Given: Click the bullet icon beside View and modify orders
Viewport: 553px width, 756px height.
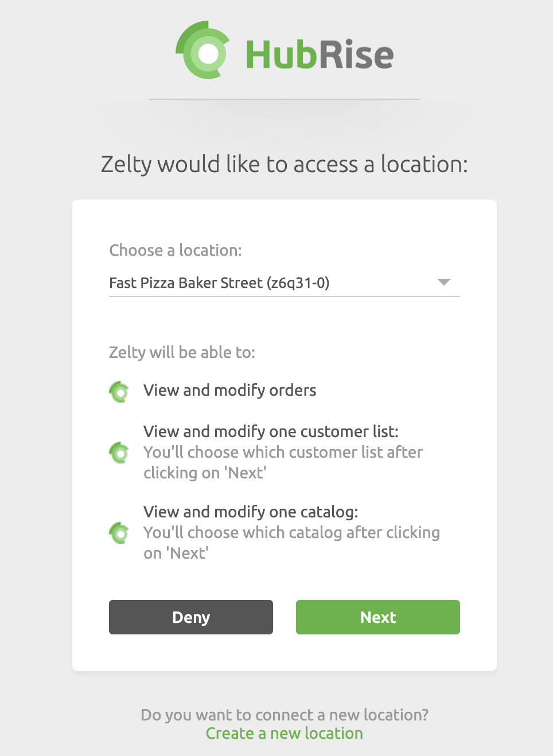Looking at the screenshot, I should (119, 392).
